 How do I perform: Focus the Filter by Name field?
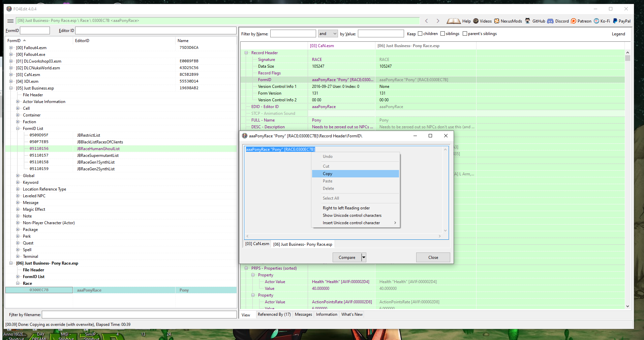pyautogui.click(x=293, y=34)
